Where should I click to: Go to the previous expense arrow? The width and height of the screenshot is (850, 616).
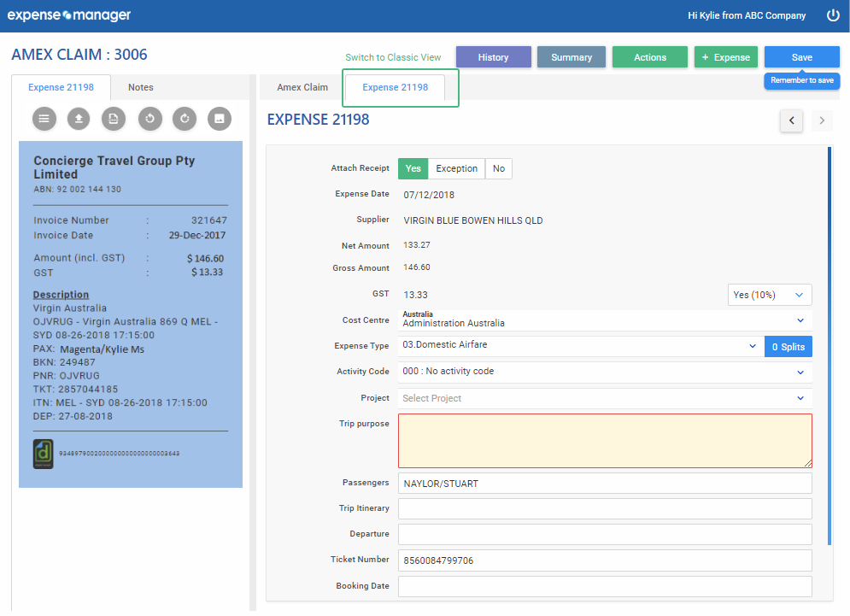pyautogui.click(x=791, y=120)
